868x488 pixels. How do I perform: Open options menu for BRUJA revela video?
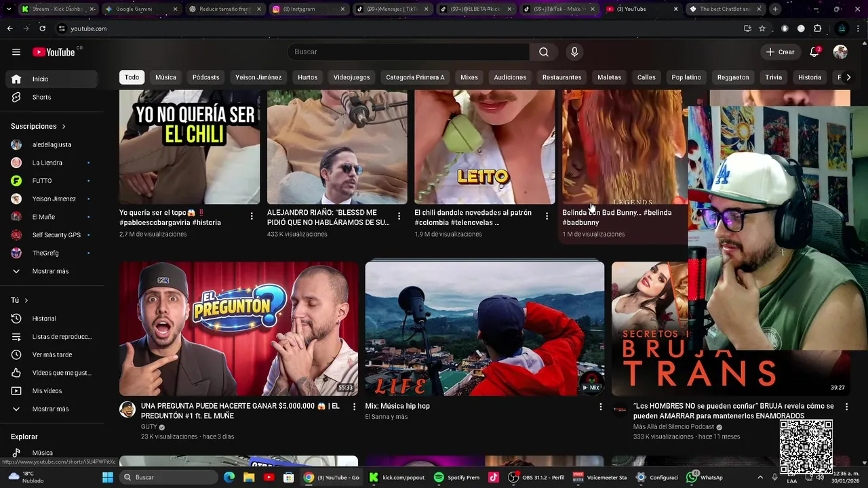pos(846,407)
